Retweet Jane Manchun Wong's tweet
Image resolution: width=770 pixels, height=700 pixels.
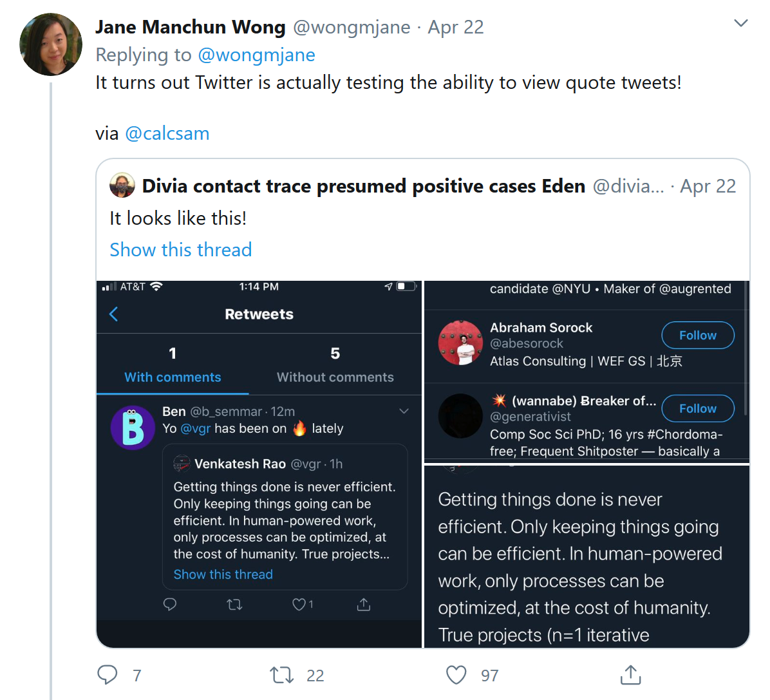pos(282,675)
